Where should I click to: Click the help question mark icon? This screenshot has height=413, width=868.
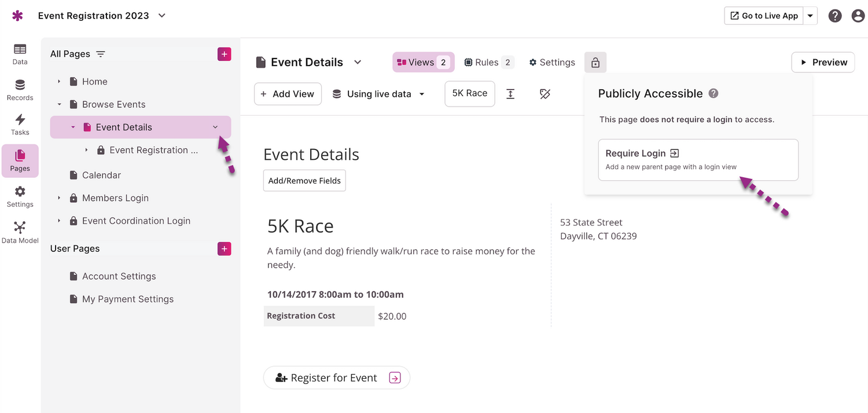click(835, 16)
